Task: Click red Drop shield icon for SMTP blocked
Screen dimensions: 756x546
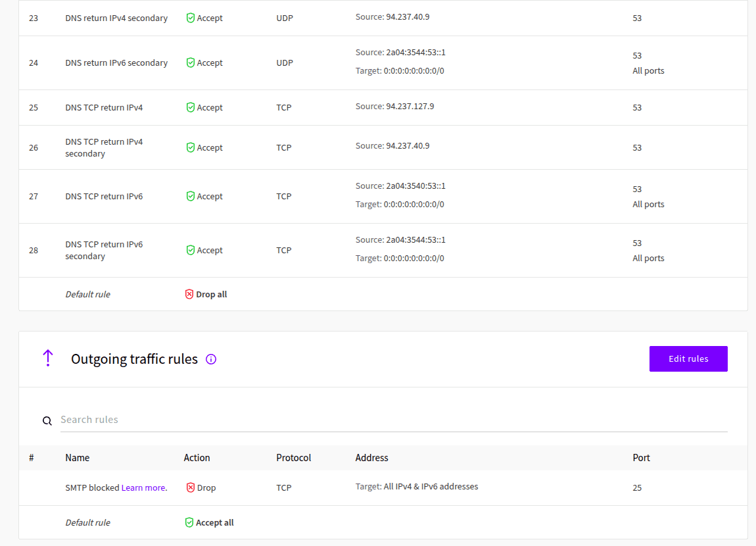Action: 191,487
